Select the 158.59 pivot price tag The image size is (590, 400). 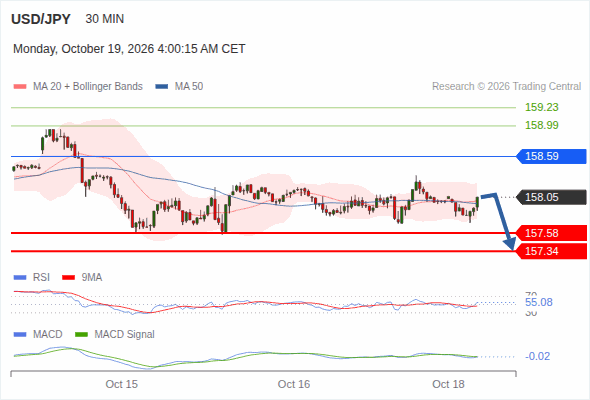[x=551, y=156]
